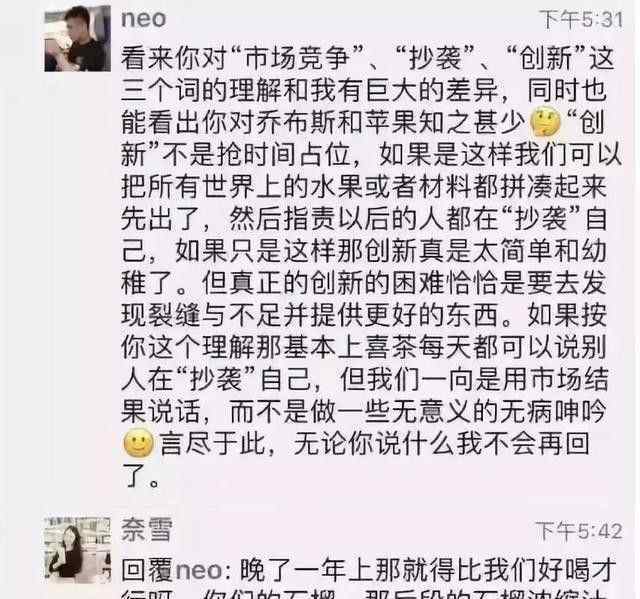Open 奈雪's profile avatar photo
The width and height of the screenshot is (640, 599).
coord(77,549)
